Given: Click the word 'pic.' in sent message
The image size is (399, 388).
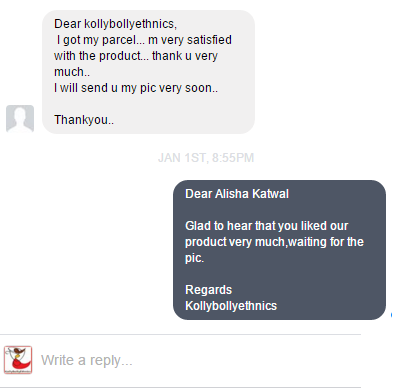Looking at the screenshot, I should [194, 258].
